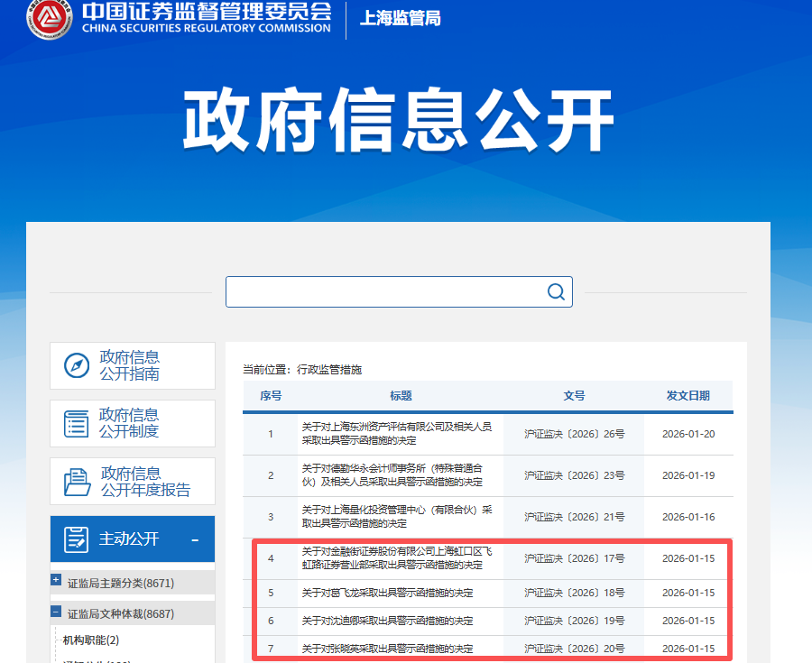This screenshot has width=812, height=663.
Task: Click the CSRC red emblem logo
Action: (50, 22)
